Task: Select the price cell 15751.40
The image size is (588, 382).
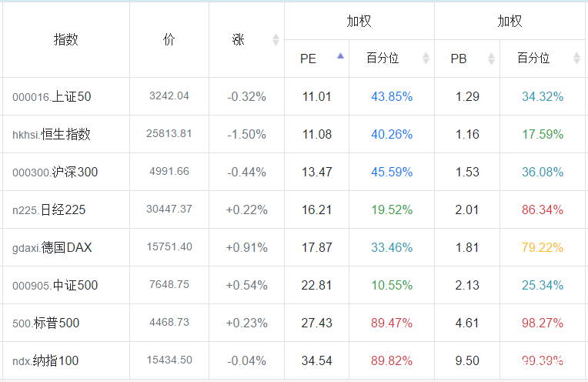Action: pyautogui.click(x=169, y=247)
